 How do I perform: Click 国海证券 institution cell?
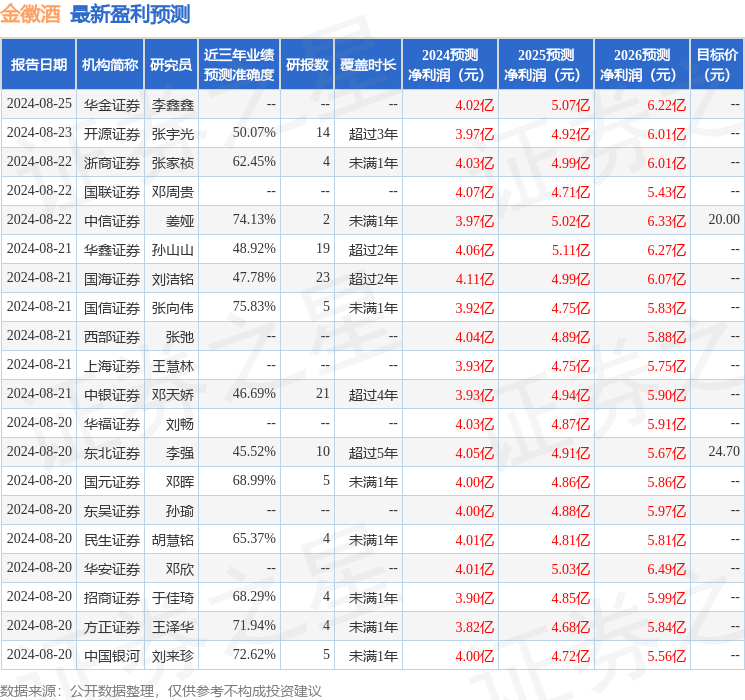112,279
